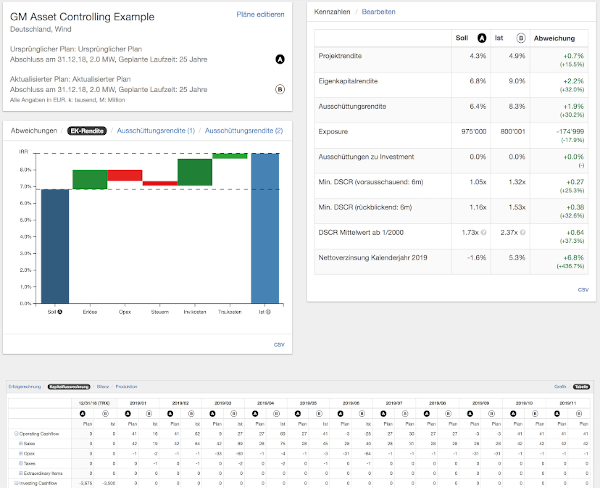Click the A badge beside Ursprünglicher Plan
The image size is (600, 488).
coord(279,59)
